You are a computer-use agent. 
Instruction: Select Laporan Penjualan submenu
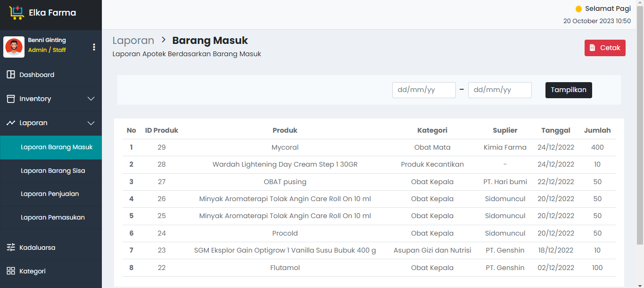coord(51,194)
